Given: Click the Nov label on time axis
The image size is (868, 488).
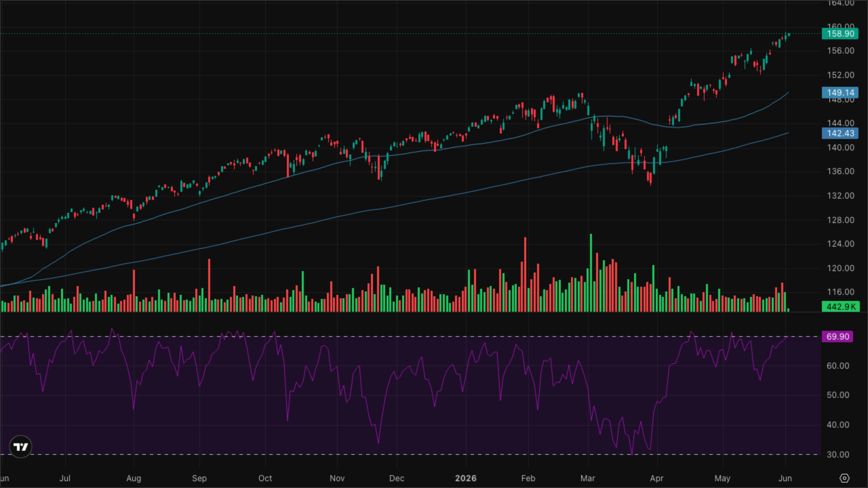Looking at the screenshot, I should (x=337, y=478).
